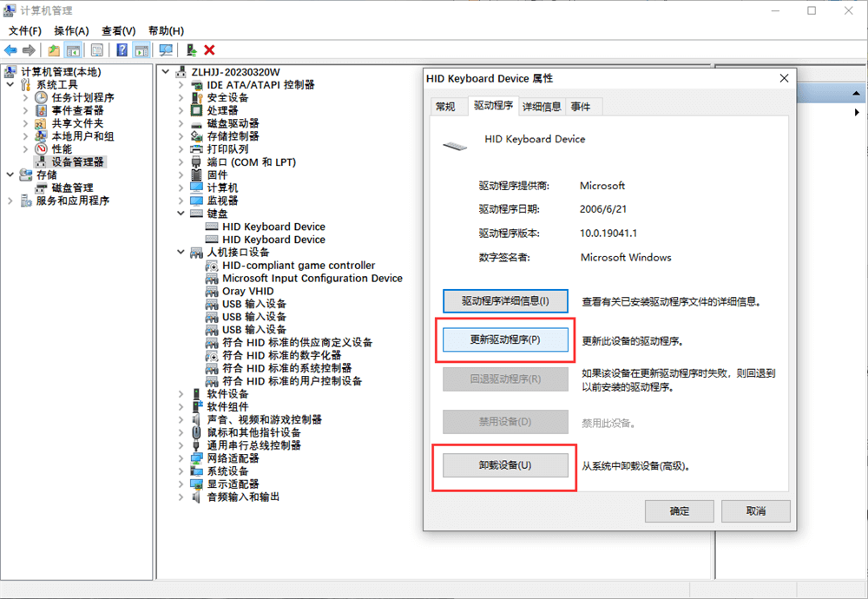Click the blue Help icon in toolbar
868x599 pixels.
(122, 50)
